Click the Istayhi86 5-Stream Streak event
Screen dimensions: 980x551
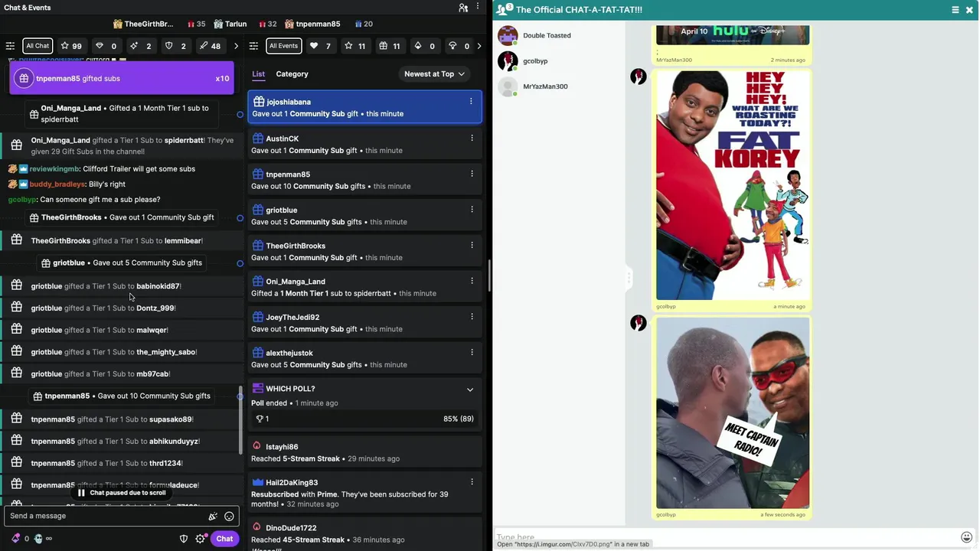tap(365, 452)
